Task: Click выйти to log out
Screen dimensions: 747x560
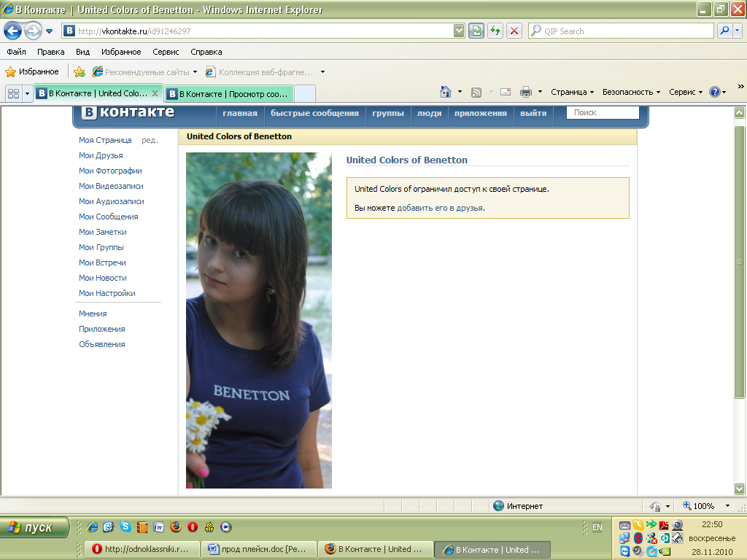Action: [x=533, y=113]
